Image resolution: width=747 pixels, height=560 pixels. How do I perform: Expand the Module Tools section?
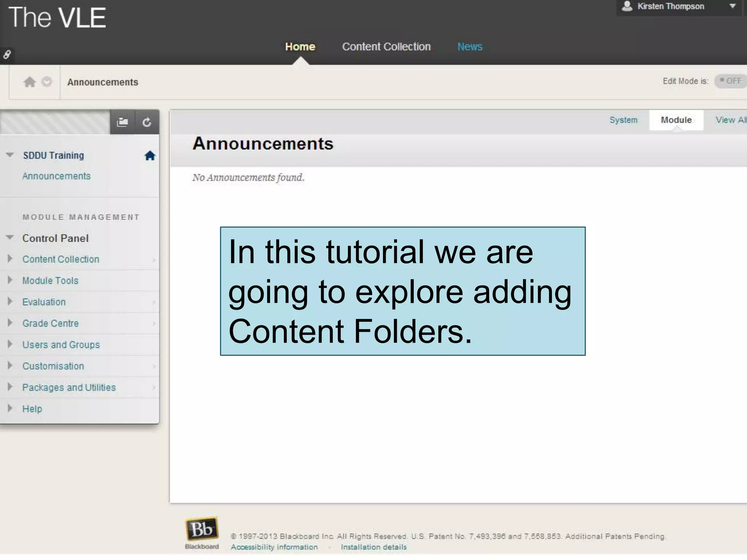tap(10, 280)
